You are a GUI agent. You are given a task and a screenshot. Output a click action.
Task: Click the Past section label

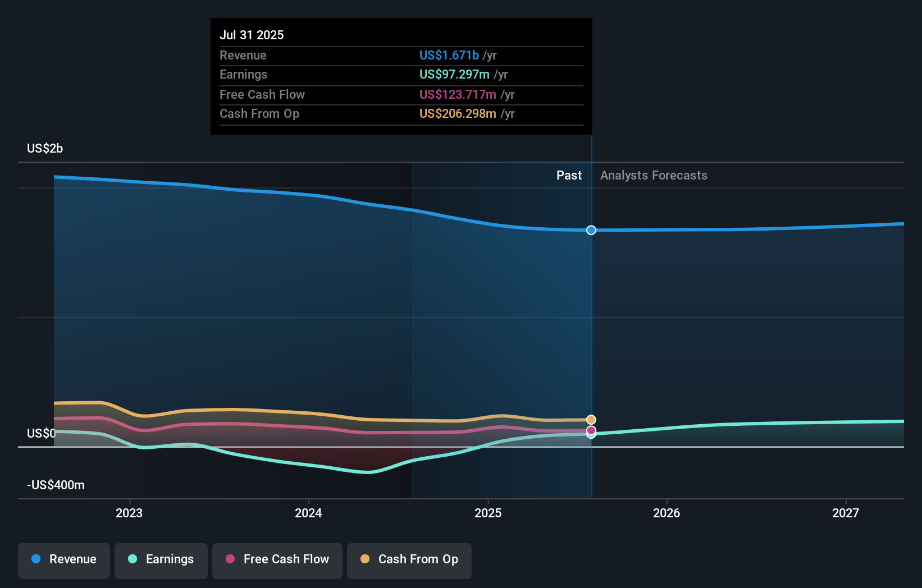569,176
